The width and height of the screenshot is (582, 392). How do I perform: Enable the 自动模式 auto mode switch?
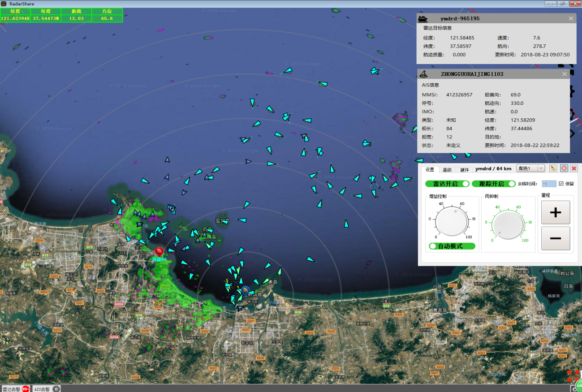(x=452, y=246)
